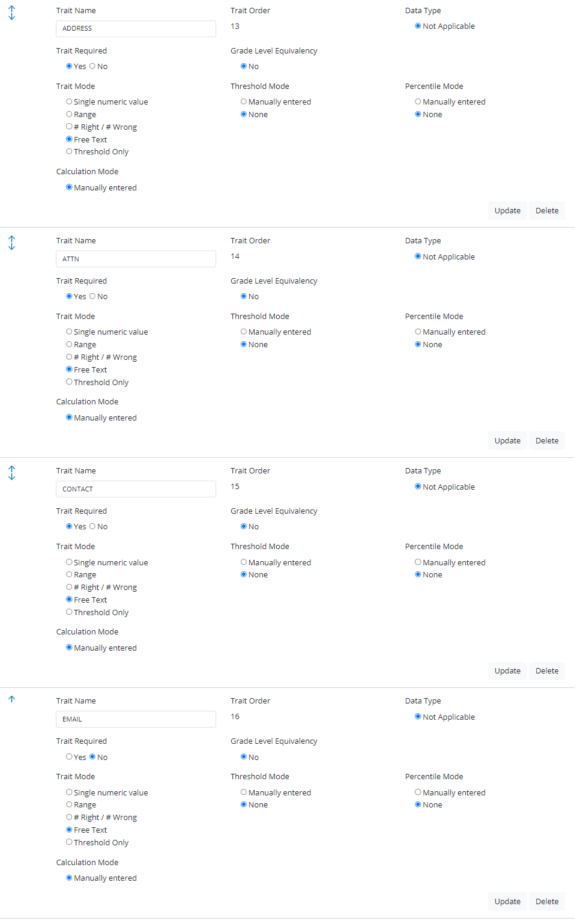The height and width of the screenshot is (924, 577).
Task: Delete the ATTN trait
Action: click(x=546, y=441)
